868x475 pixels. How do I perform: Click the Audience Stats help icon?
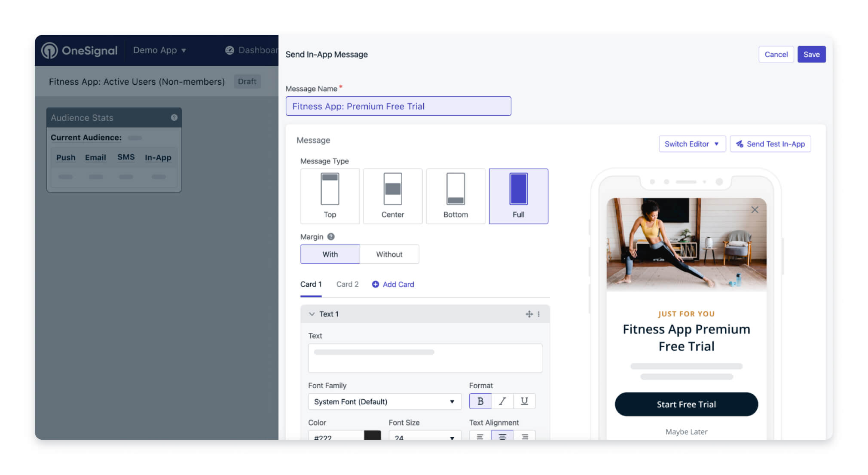point(174,117)
